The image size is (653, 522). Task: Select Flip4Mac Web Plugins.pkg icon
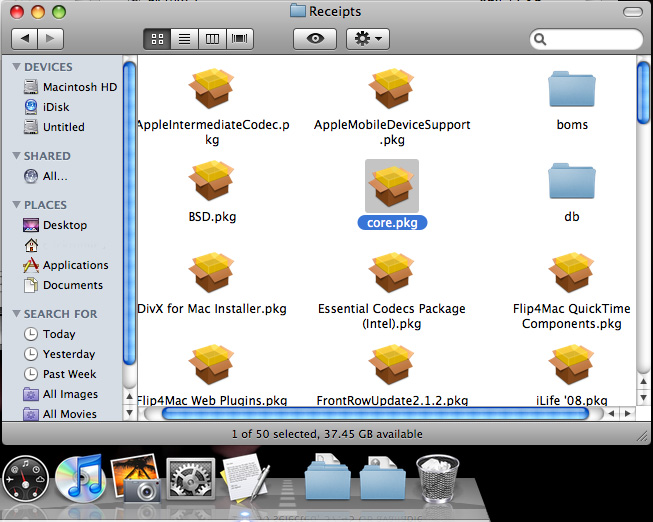pos(212,365)
